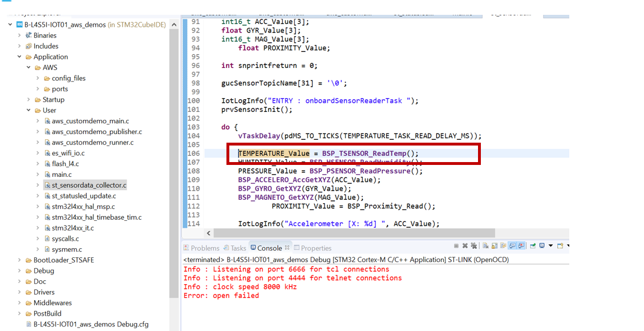
Task: Collapse the User folder
Action: click(x=29, y=110)
